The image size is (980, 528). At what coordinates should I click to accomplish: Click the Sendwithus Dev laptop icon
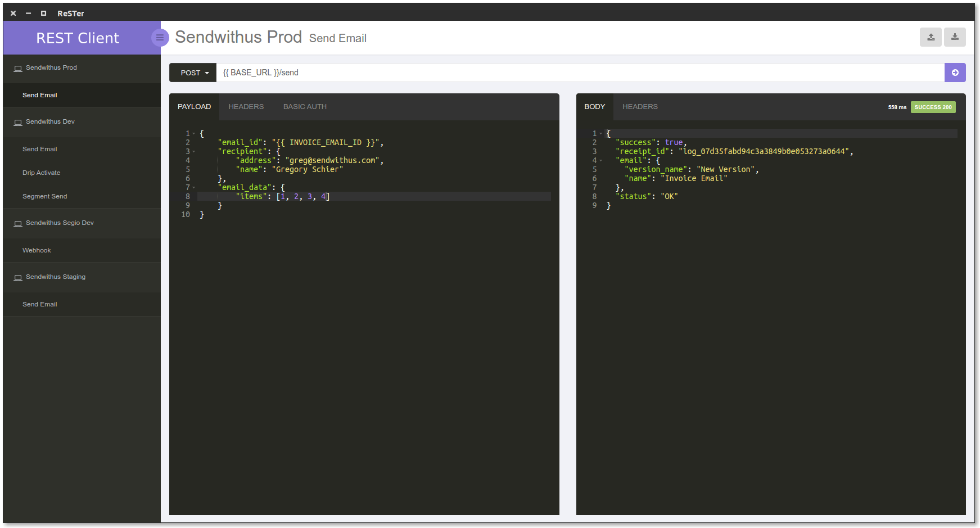point(18,123)
